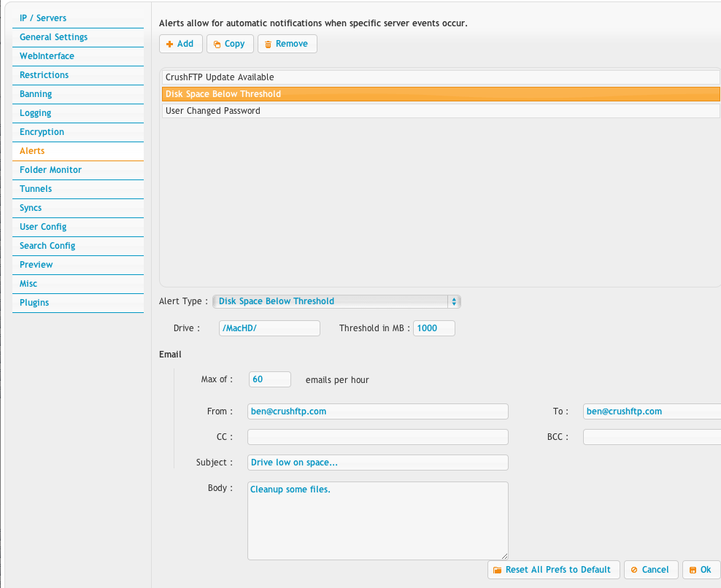Select CrushFTP Update Available alert
Viewport: 721px width, 588px height.
[x=441, y=77]
